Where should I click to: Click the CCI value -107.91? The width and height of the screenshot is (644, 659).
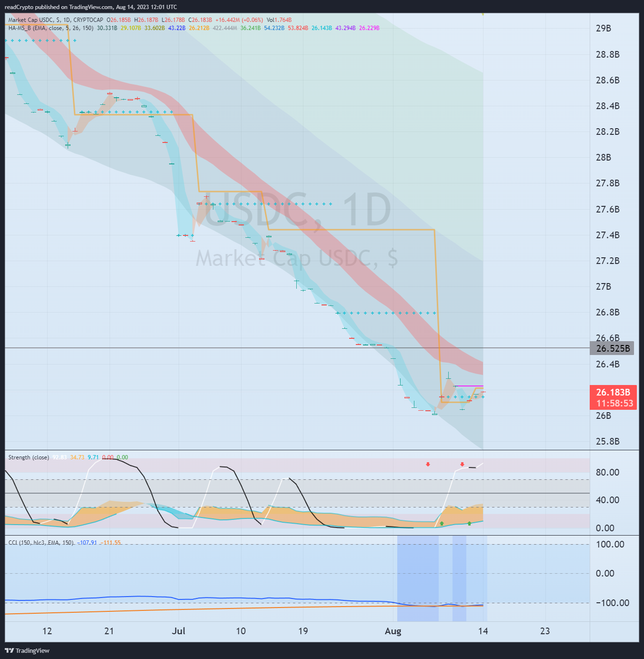tap(87, 543)
